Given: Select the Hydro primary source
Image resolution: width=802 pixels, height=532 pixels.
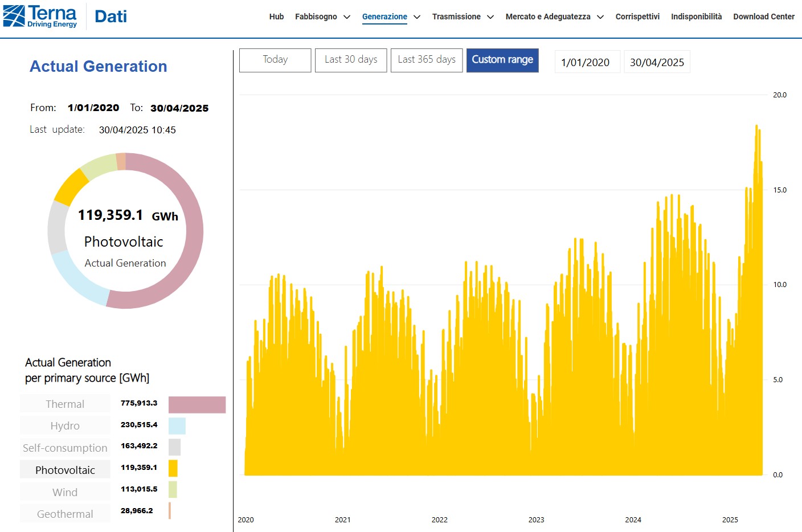Looking at the screenshot, I should pyautogui.click(x=65, y=425).
